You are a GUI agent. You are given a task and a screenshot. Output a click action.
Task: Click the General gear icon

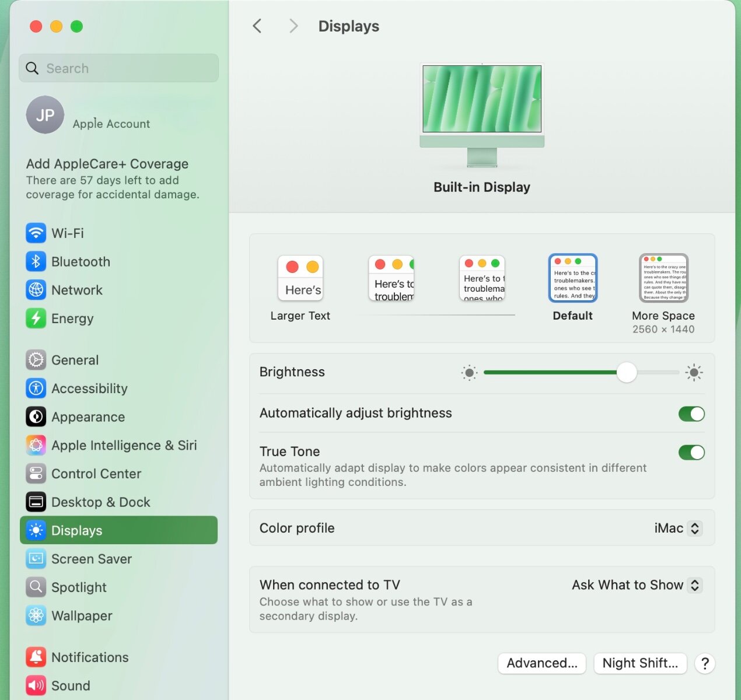click(x=36, y=360)
